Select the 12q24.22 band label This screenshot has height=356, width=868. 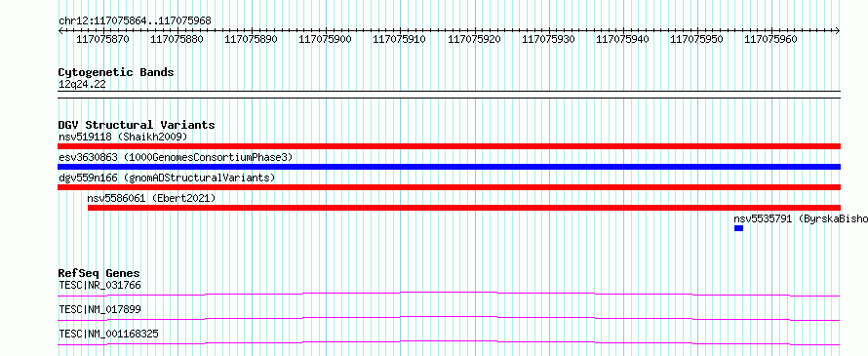pyautogui.click(x=82, y=85)
